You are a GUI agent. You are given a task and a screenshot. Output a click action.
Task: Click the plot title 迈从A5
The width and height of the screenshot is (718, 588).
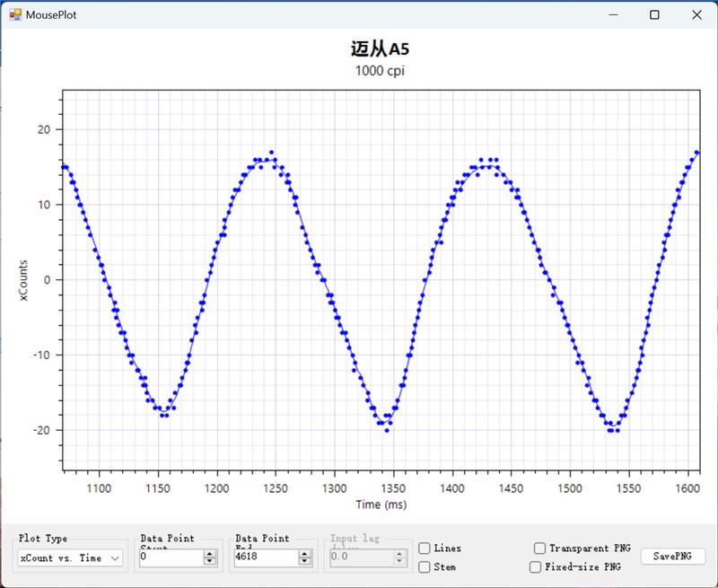380,49
